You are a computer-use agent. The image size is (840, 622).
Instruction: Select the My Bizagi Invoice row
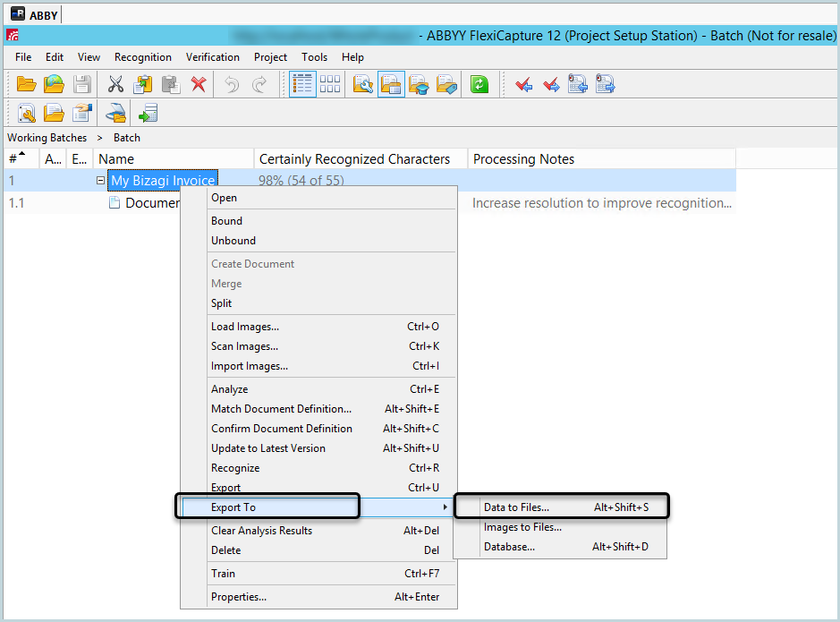[x=369, y=181]
